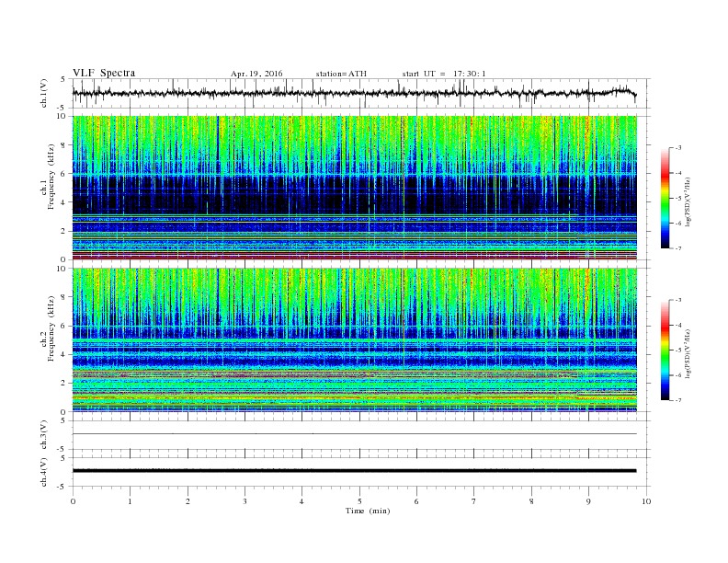
Task: Select the ch.2 "Frequency (kHz)" axis label
Action: click(x=51, y=328)
